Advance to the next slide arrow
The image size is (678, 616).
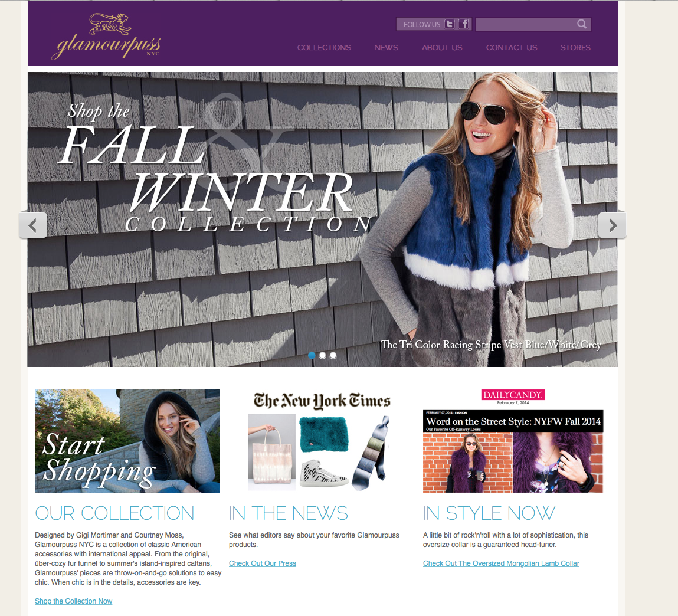pos(612,225)
